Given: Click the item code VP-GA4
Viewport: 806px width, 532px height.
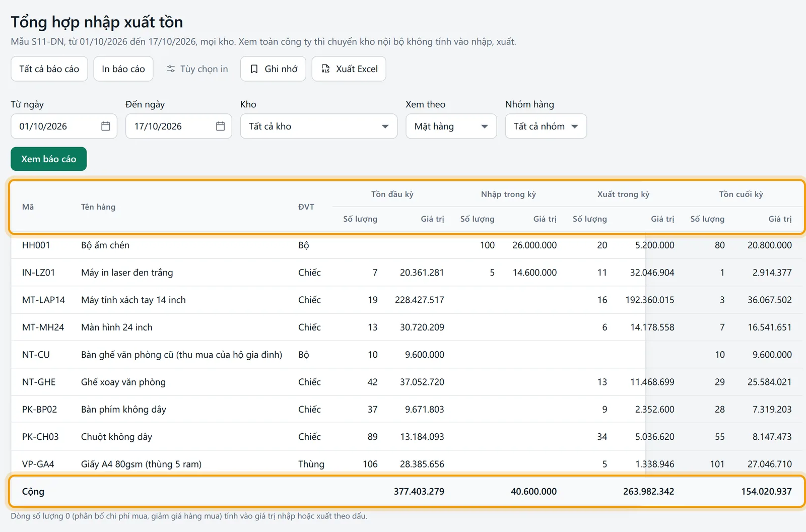Looking at the screenshot, I should click(x=38, y=464).
